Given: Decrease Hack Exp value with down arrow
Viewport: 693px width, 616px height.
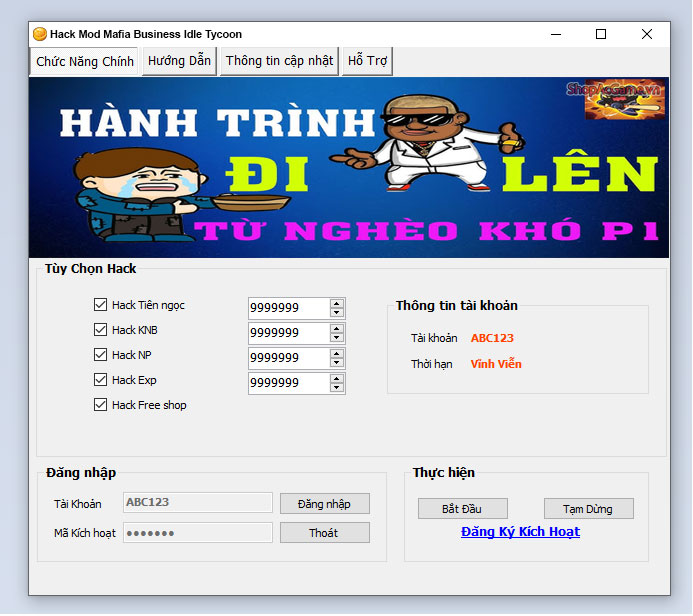Looking at the screenshot, I should click(337, 388).
